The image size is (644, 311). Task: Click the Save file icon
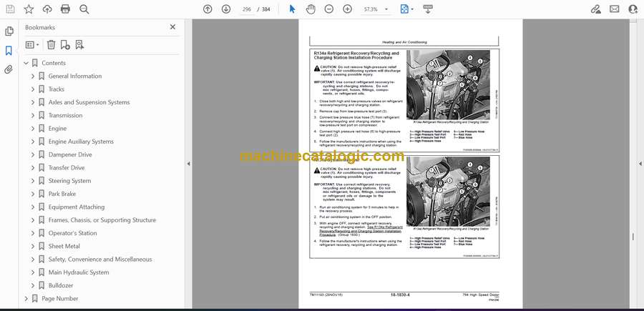10,9
